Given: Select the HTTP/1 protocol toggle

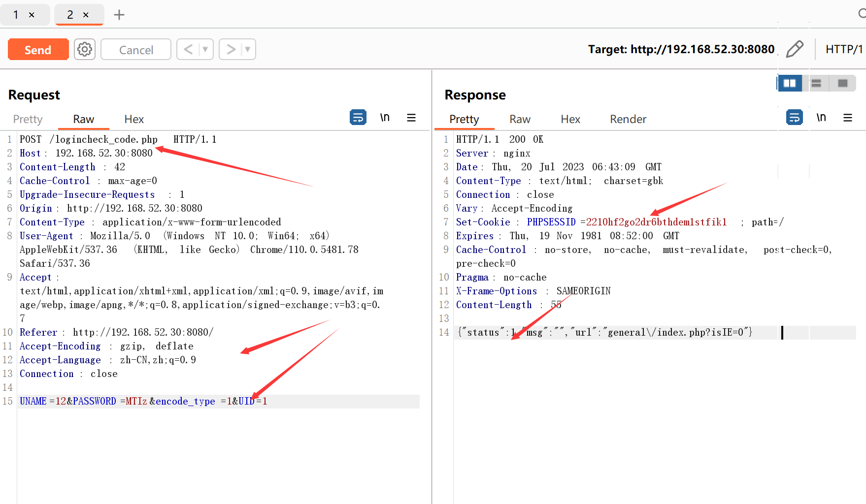Looking at the screenshot, I should 844,49.
